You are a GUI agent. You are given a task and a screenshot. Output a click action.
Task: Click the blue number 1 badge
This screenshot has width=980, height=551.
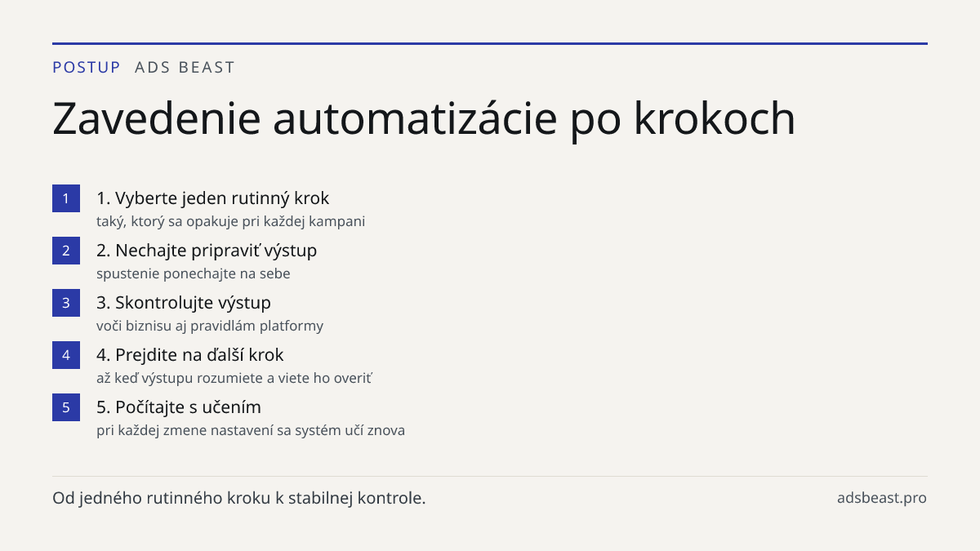click(66, 198)
